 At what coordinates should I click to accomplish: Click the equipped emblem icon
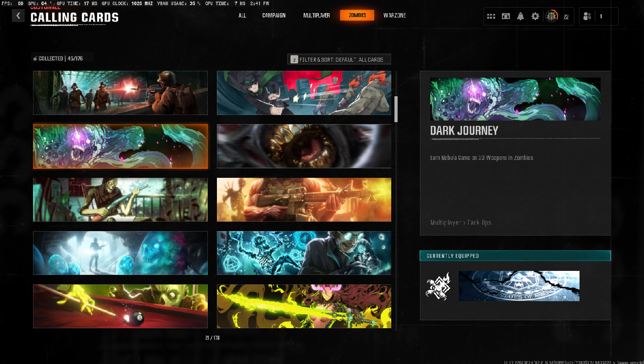pos(438,286)
